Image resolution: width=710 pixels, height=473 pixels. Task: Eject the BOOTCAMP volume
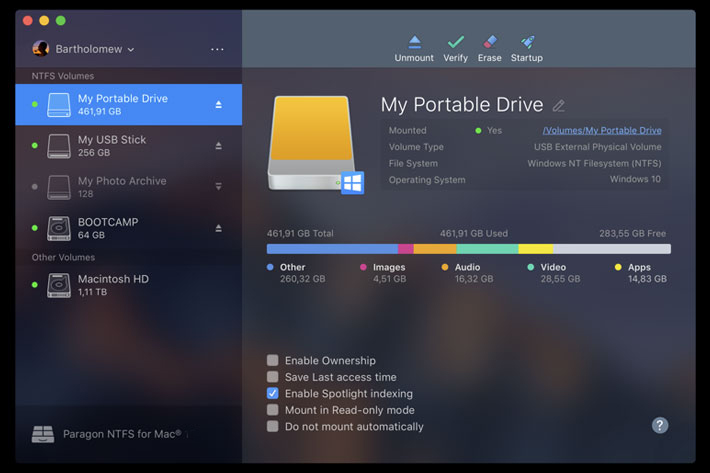coord(218,228)
